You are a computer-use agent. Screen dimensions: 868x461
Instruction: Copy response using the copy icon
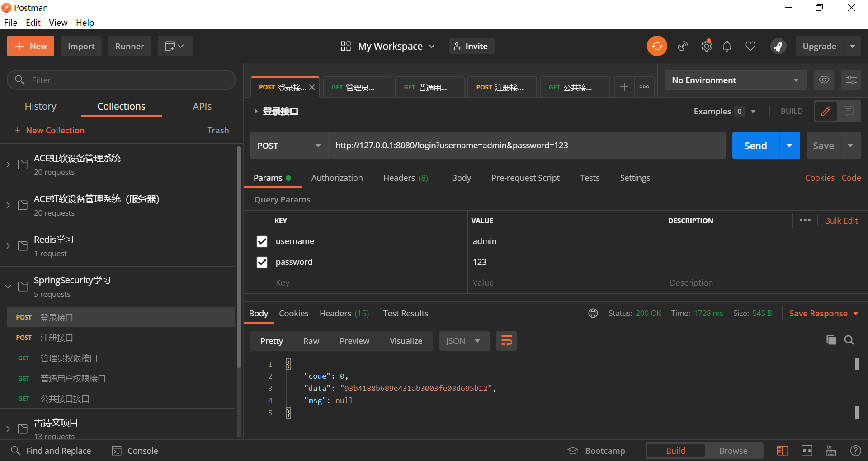(x=831, y=340)
